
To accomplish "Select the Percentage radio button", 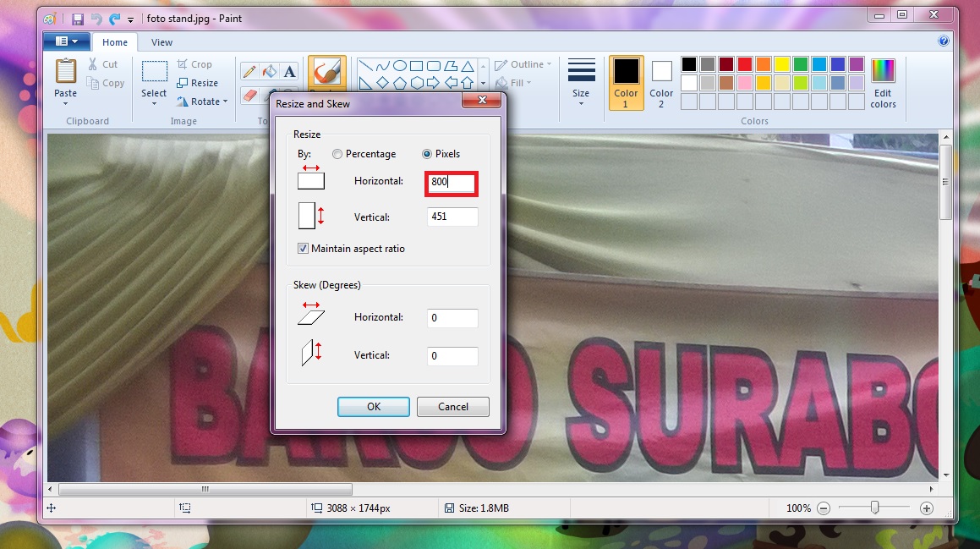I will tap(337, 154).
